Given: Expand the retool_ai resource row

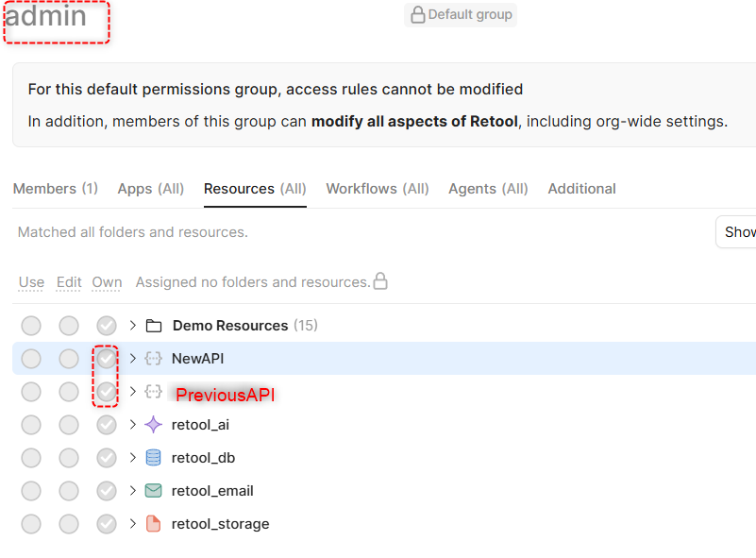Looking at the screenshot, I should point(132,425).
